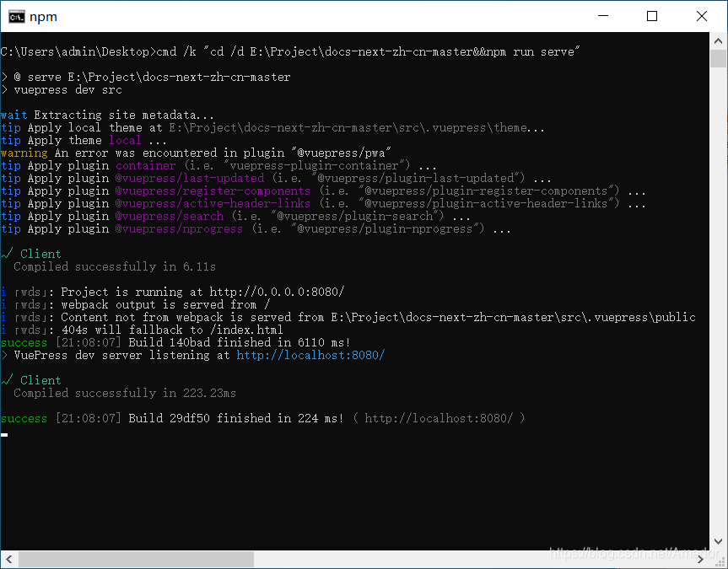Click the '@vuepress/active-header-links' plugin name
This screenshot has width=728, height=569.
(x=213, y=203)
